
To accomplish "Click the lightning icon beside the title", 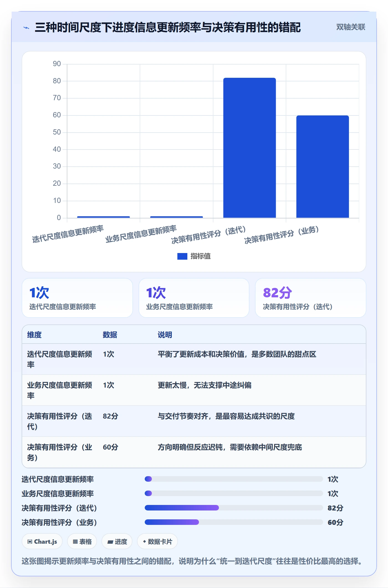I will click(x=26, y=28).
